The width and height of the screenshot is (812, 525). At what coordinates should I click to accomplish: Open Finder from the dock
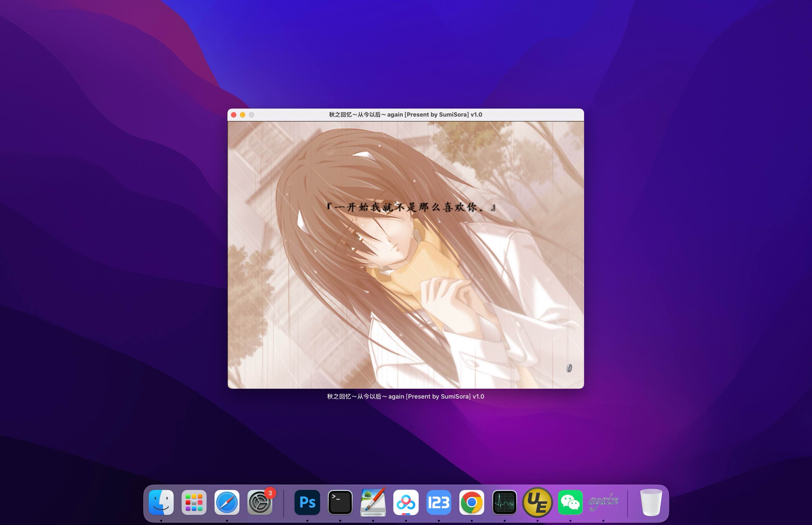pos(161,502)
